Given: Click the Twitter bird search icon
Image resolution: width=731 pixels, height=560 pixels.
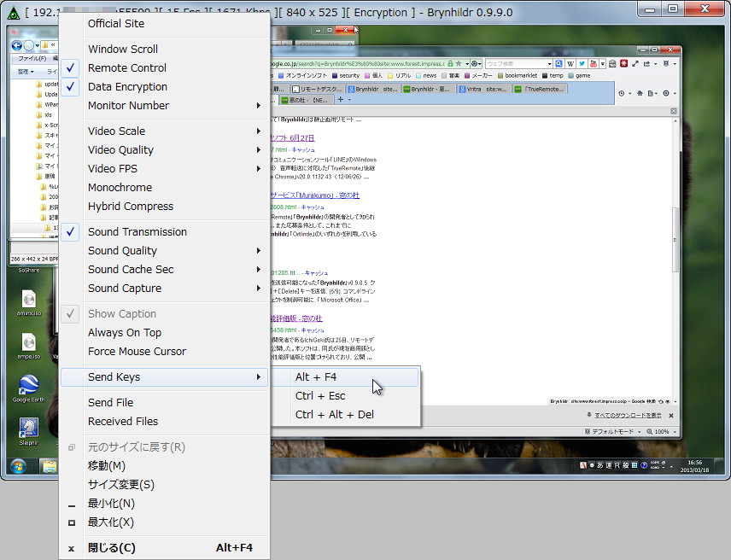Looking at the screenshot, I should (582, 63).
